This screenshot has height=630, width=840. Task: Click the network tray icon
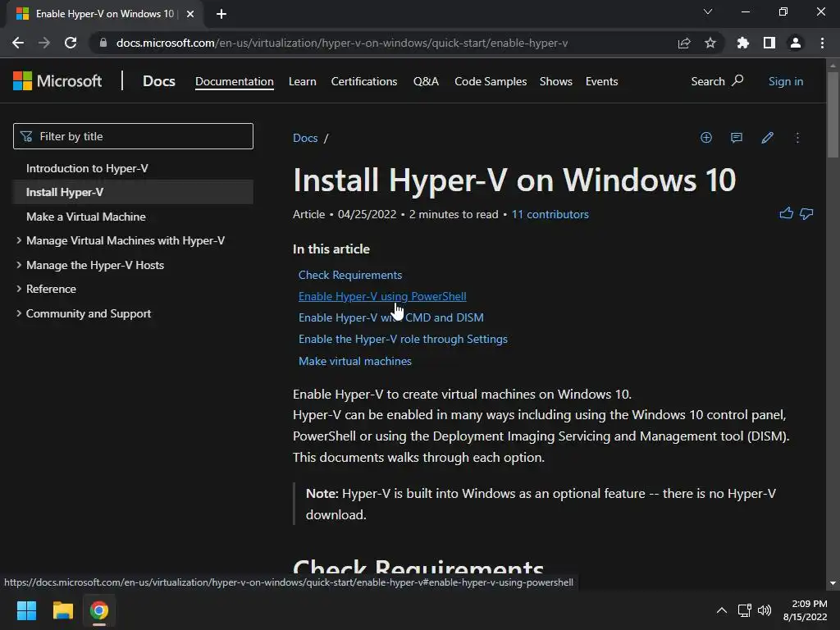click(744, 610)
